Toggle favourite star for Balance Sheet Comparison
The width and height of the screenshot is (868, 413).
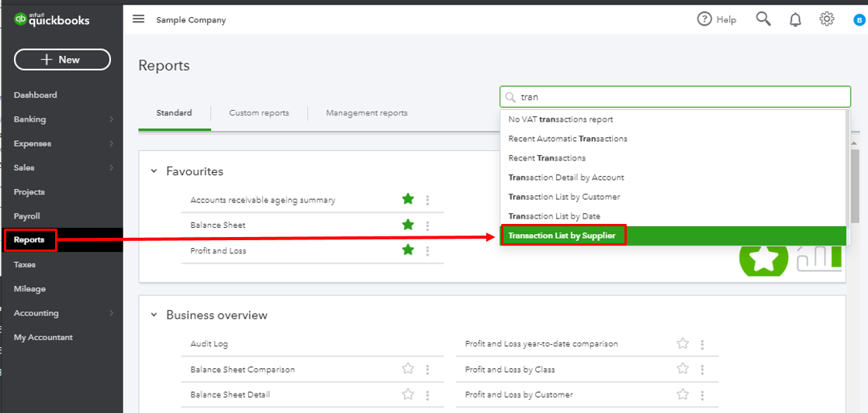click(408, 370)
